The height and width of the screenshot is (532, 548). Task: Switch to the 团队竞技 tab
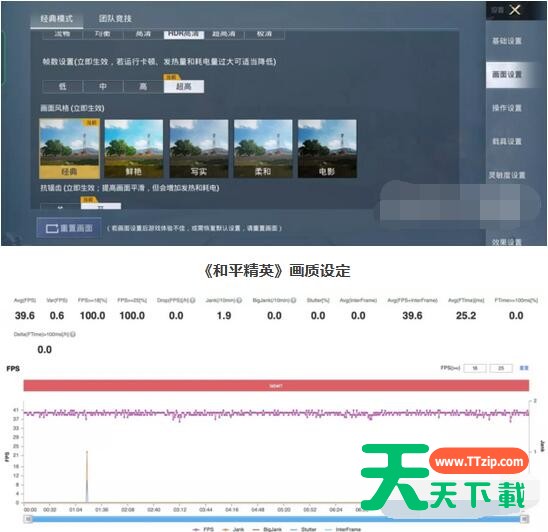(x=115, y=19)
